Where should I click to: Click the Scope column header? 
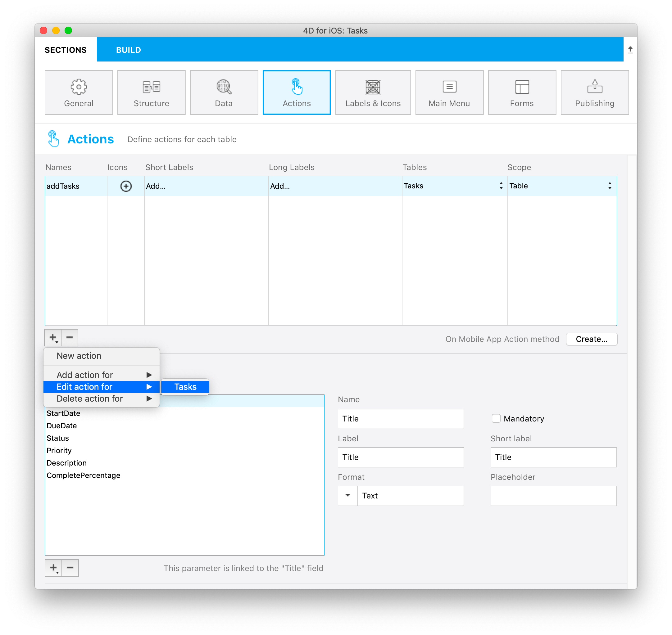[x=519, y=167]
